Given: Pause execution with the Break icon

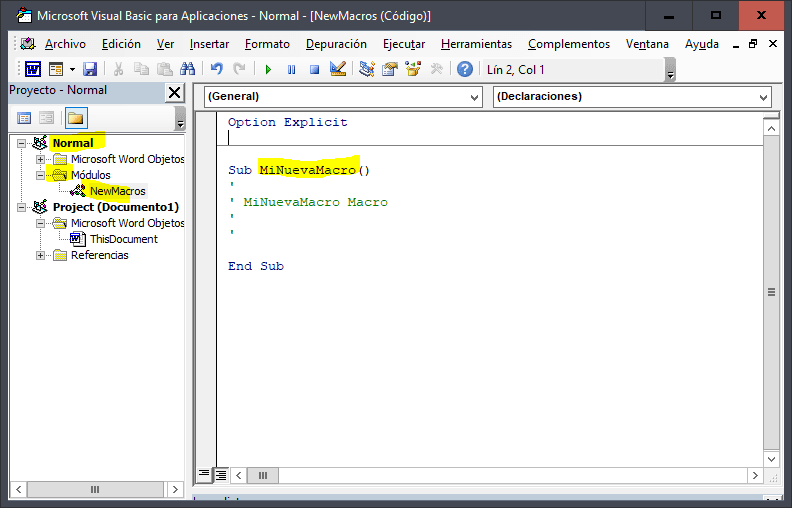Looking at the screenshot, I should coord(291,69).
